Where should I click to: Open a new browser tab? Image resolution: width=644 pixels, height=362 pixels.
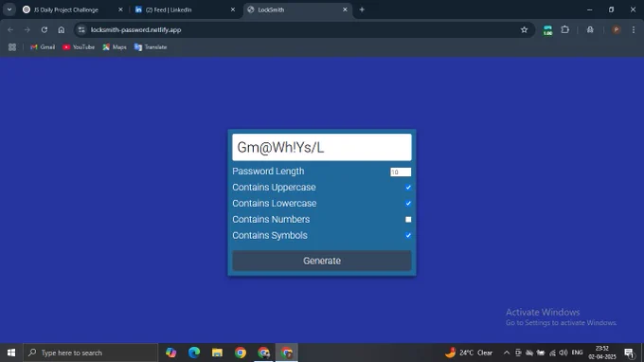362,9
